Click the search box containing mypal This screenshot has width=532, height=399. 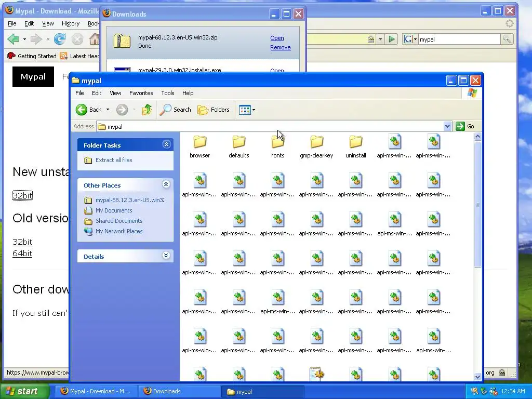coord(459,39)
